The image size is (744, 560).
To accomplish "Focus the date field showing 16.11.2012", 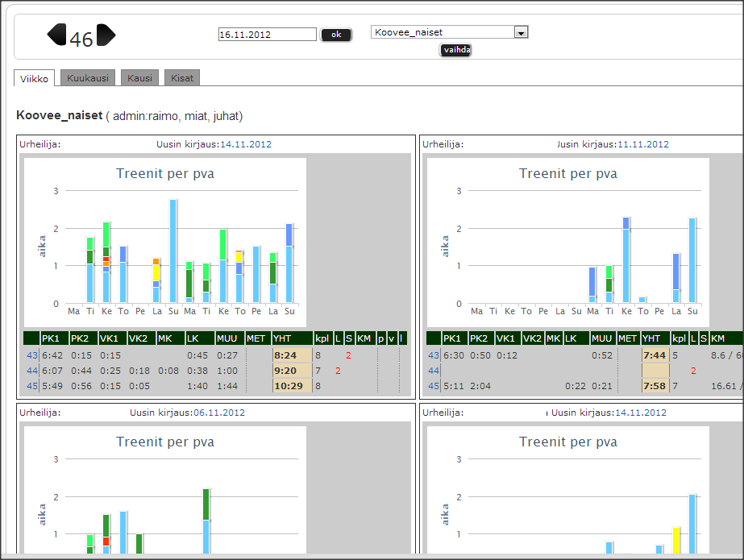I will pyautogui.click(x=267, y=34).
